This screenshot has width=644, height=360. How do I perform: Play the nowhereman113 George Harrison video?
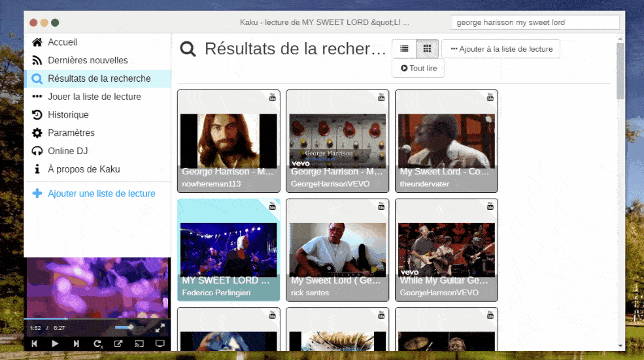pos(229,141)
